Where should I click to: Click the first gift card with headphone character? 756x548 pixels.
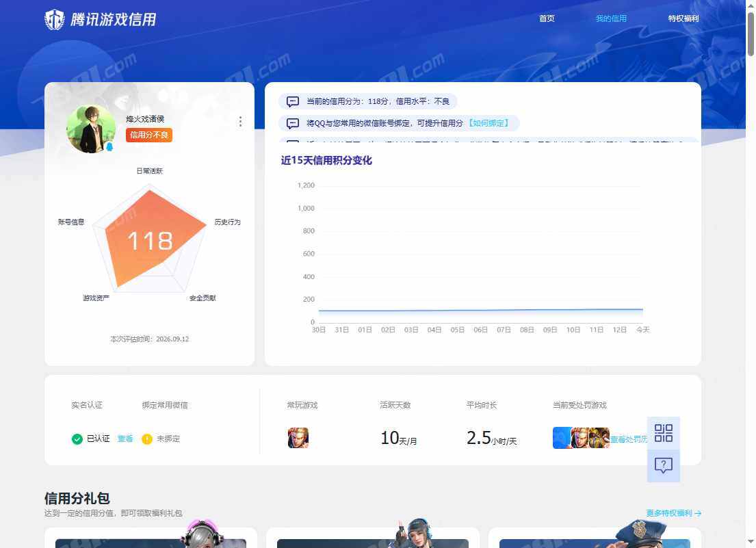[x=151, y=538]
